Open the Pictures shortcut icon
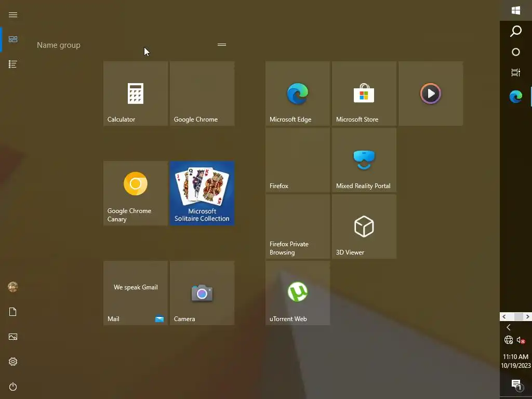The height and width of the screenshot is (399, 532). pos(13,337)
